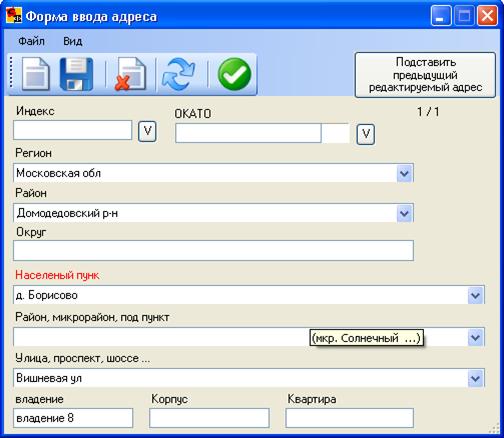Confirm with the green checkmark icon

pyautogui.click(x=234, y=74)
